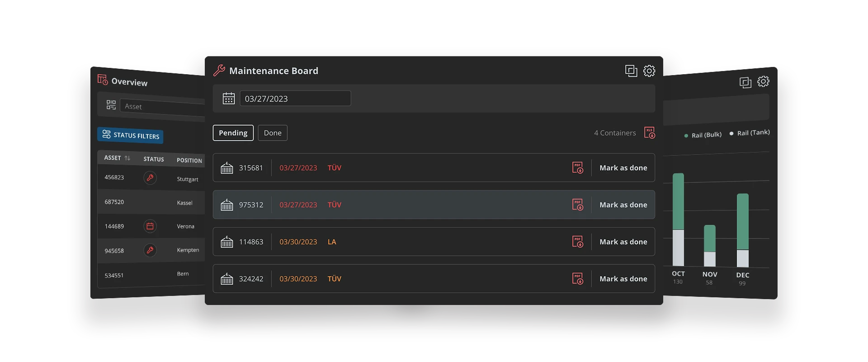Click container icon for 315681
The image size is (868, 362).
(227, 167)
